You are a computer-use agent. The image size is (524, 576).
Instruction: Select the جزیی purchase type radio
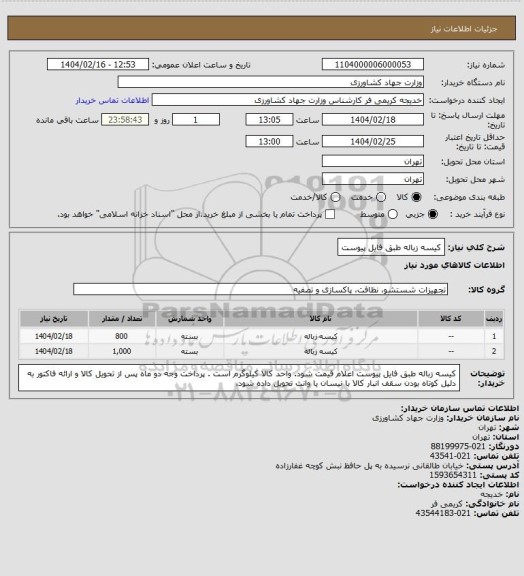pos(433,214)
